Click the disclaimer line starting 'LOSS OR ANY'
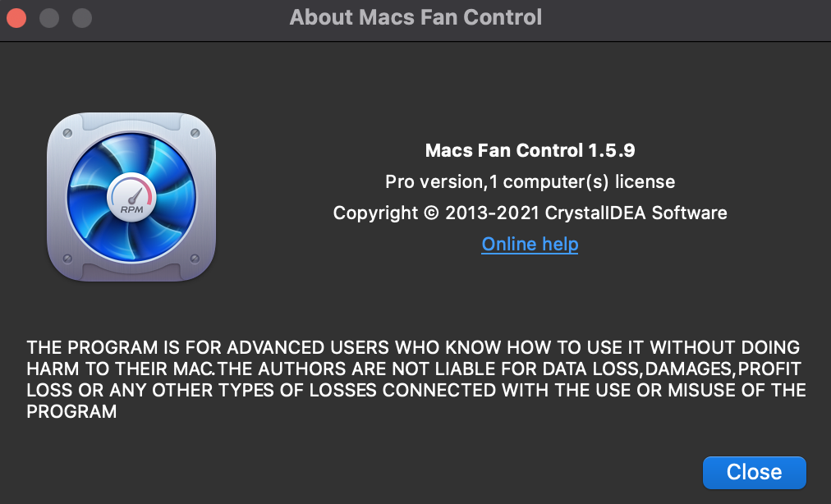 pyautogui.click(x=416, y=390)
